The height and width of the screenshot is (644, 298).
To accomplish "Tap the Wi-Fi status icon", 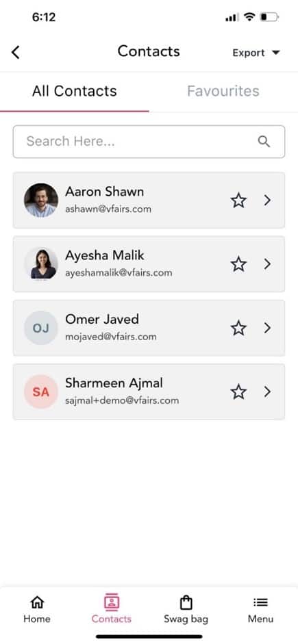I will [249, 17].
